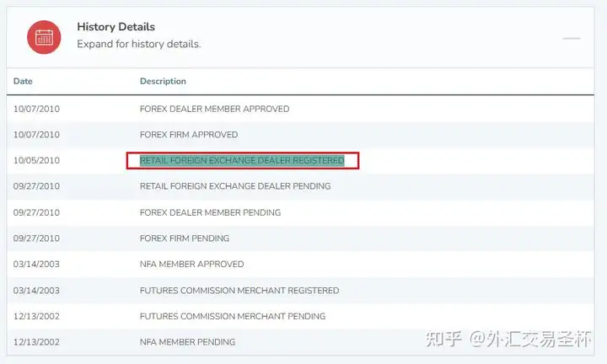Screen dimensions: 607x364
Task: Click the FOREX DEALER MEMBER PENDING entry
Action: point(210,212)
